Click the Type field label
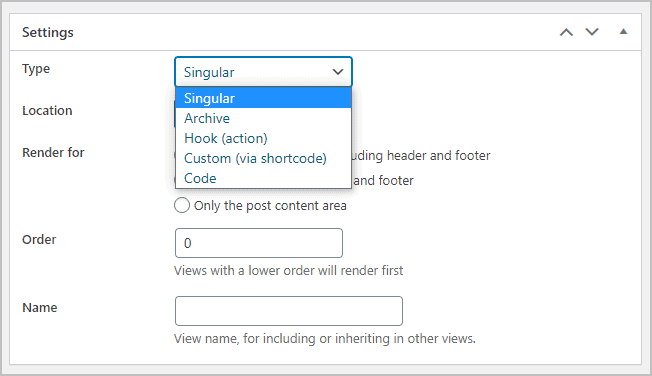The image size is (652, 376). click(x=36, y=69)
